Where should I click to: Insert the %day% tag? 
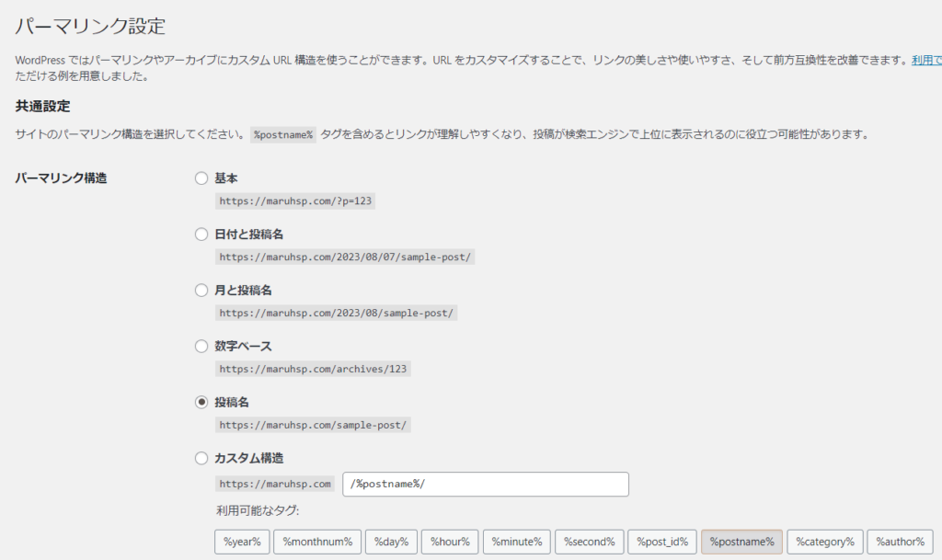(x=391, y=542)
